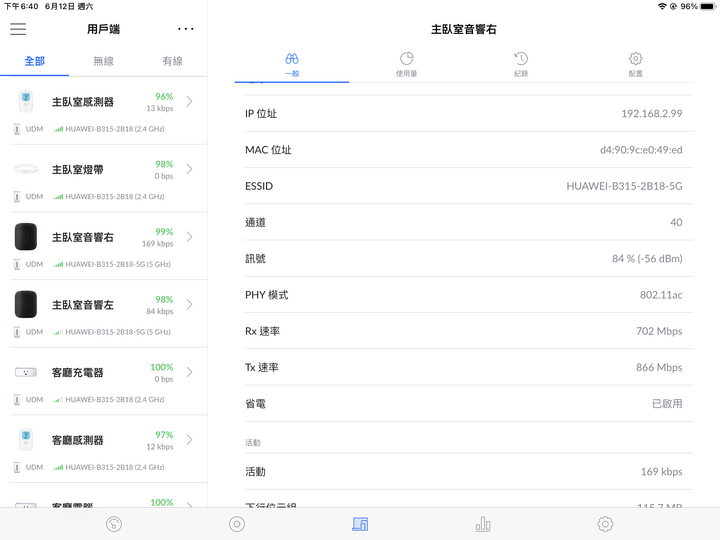Image resolution: width=720 pixels, height=540 pixels.
Task: Tap the 省電 value 已啟用
Action: click(667, 404)
